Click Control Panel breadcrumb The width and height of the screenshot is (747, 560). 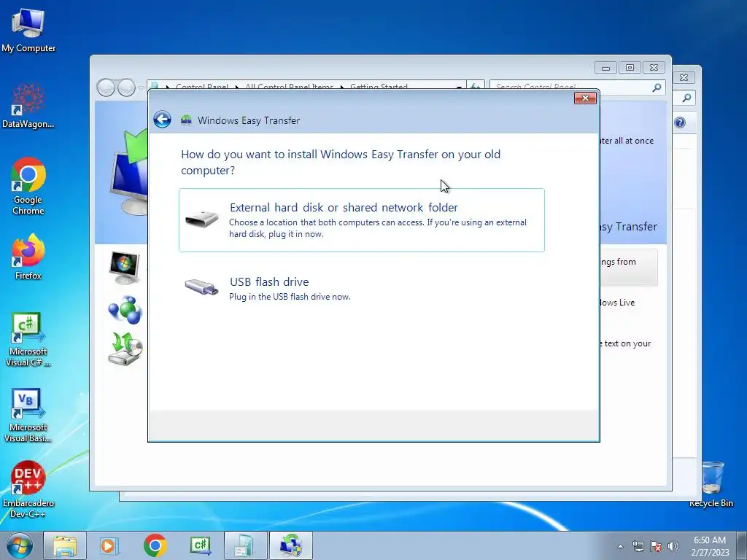[202, 87]
